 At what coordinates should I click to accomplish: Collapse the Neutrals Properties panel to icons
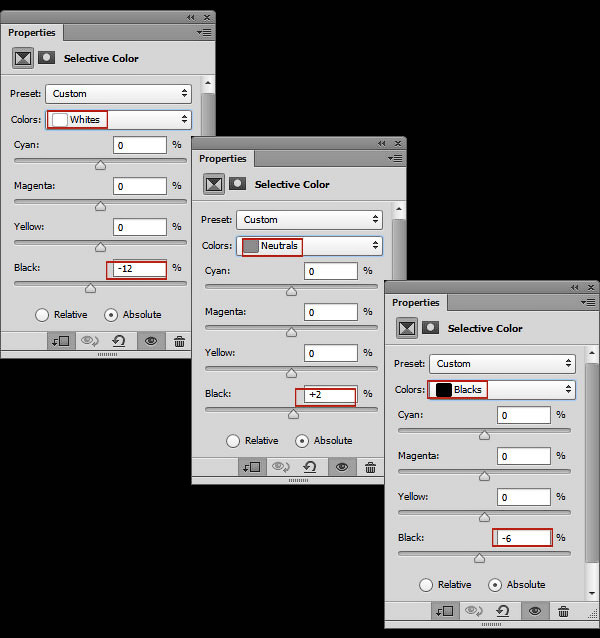[x=381, y=144]
